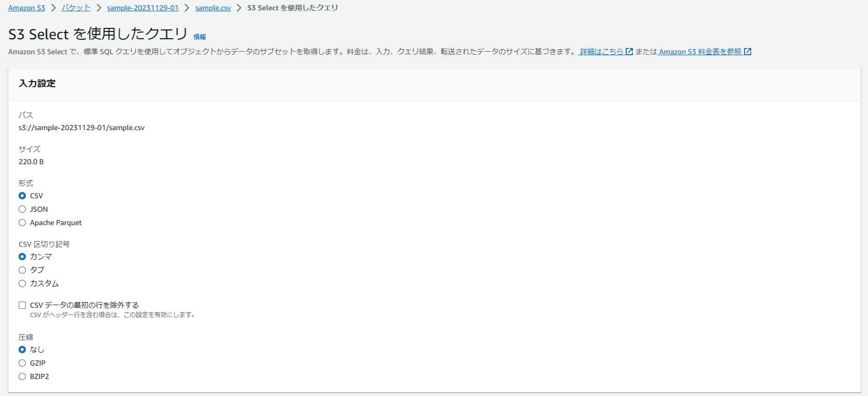Viewport: 868px width, 396px height.
Task: Choose the Apache Parquet format option
Action: click(22, 223)
